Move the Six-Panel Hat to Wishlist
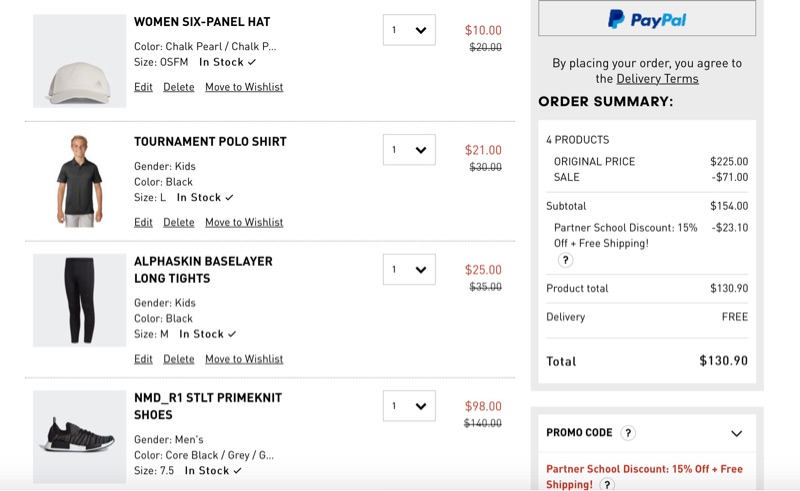This screenshot has height=491, width=800. 244,87
